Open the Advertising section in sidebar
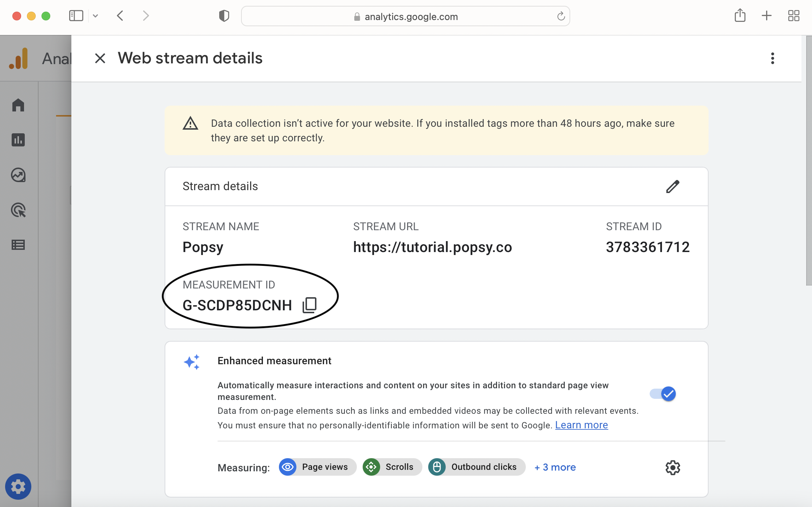The width and height of the screenshot is (812, 507). [18, 210]
